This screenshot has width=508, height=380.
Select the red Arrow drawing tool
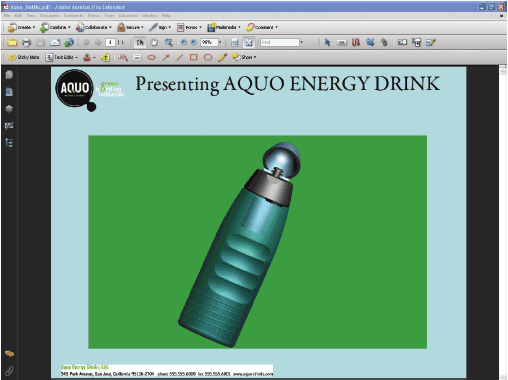(166, 57)
